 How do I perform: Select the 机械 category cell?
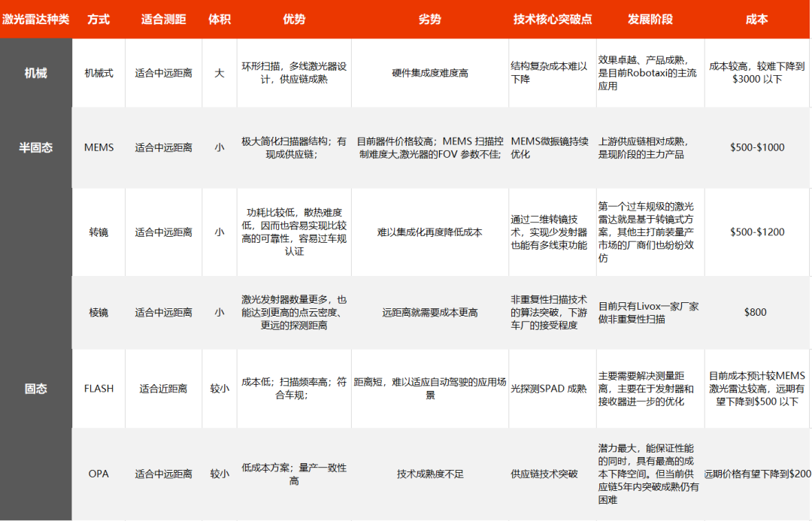point(36,73)
